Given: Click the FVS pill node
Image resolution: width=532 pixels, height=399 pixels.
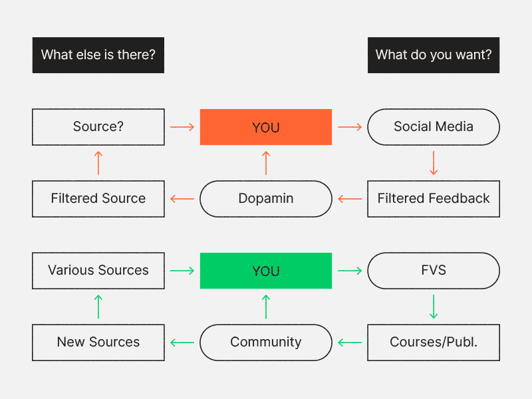Looking at the screenshot, I should click(x=434, y=271).
